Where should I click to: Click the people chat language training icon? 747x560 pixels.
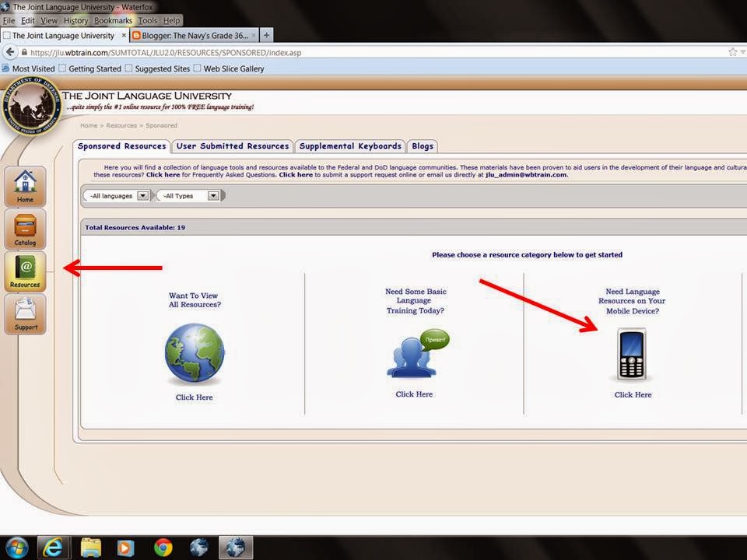[417, 353]
